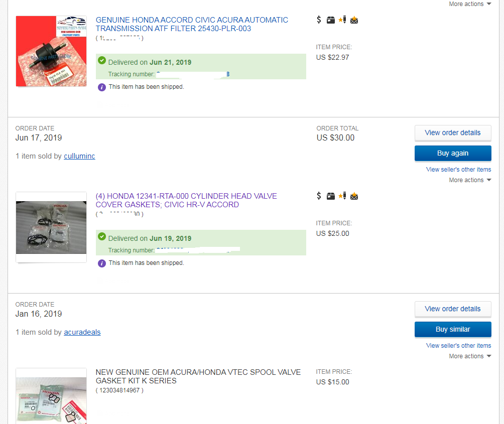Open seller culluminc profile link

tap(79, 156)
